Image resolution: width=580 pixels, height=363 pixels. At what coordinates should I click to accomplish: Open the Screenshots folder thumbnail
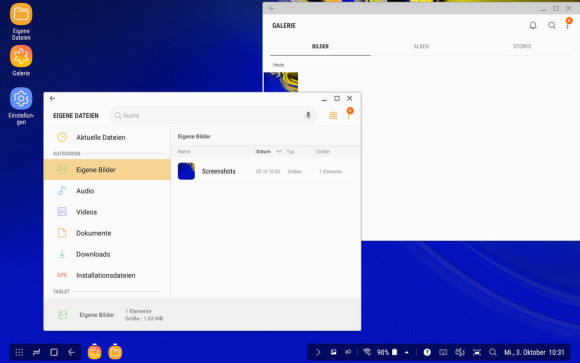[186, 171]
